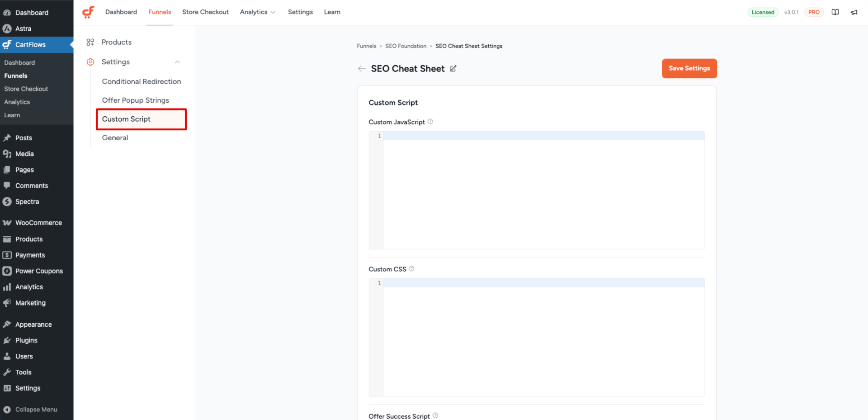
Task: Open WooCommerce Analytics with the bar chart icon
Action: click(37, 287)
